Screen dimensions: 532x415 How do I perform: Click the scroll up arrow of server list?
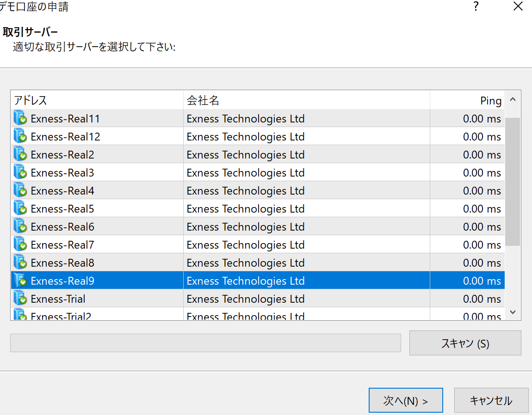click(513, 99)
